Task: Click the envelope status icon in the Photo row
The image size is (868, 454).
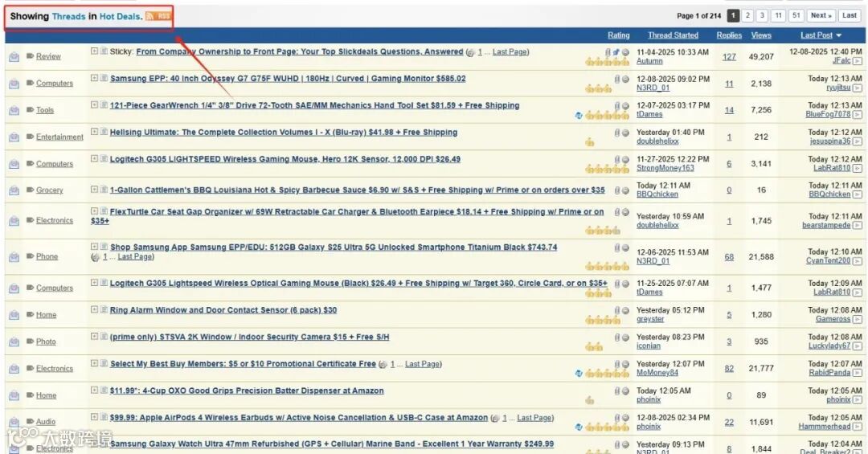Action: point(14,342)
